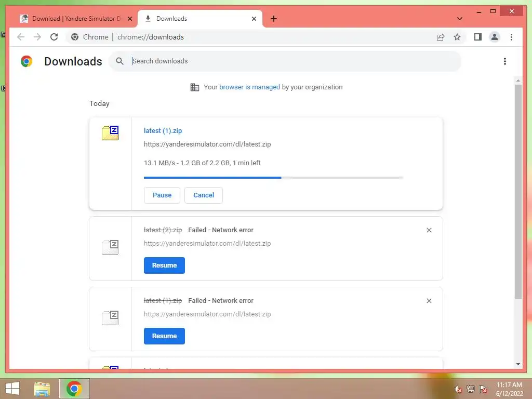Screen dimensions: 532x399
Task: Share this page via the share icon
Action: point(441,37)
